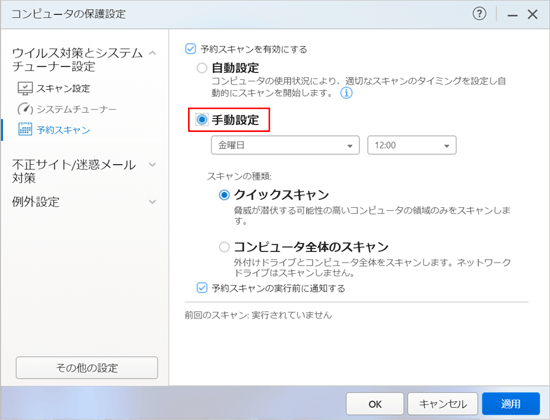Click the その他の設定 button

[87, 368]
